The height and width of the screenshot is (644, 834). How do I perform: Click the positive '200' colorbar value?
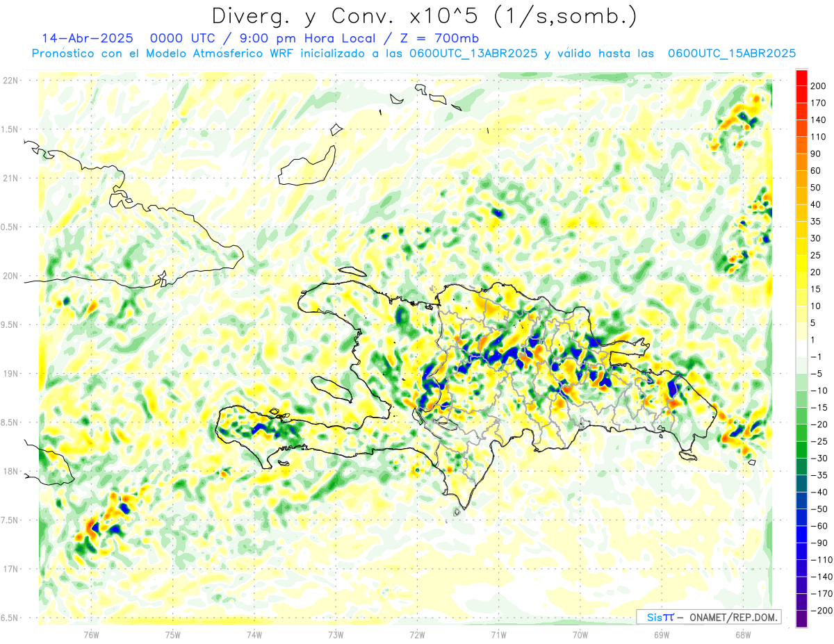tap(819, 85)
